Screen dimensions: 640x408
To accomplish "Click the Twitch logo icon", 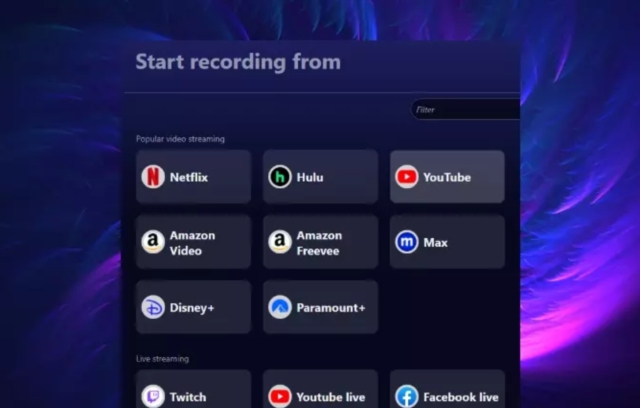I will point(153,396).
